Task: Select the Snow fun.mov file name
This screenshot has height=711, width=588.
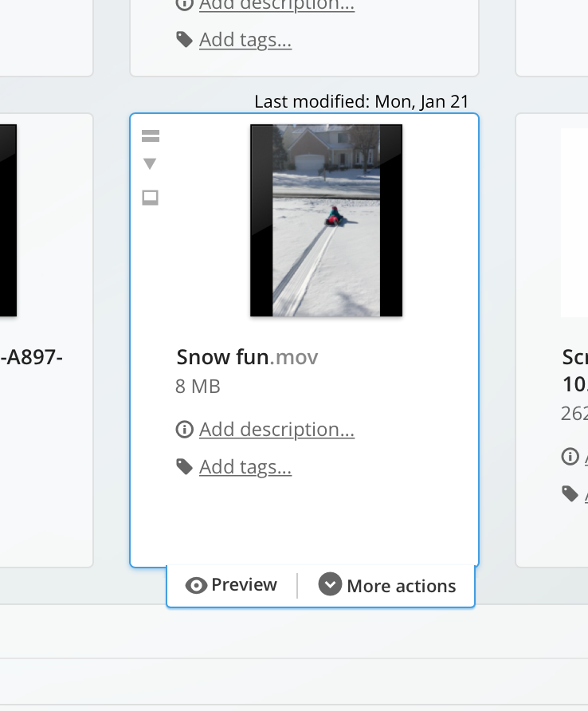Action: coord(247,357)
